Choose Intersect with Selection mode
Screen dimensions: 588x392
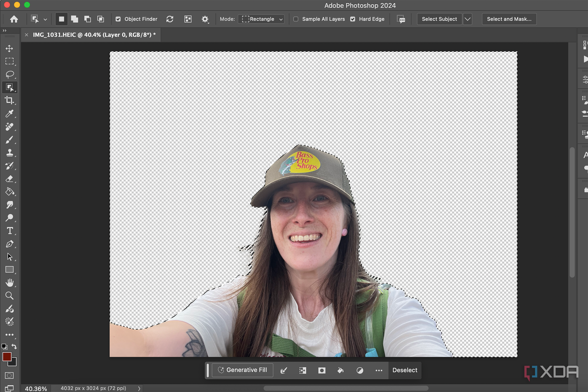point(101,19)
